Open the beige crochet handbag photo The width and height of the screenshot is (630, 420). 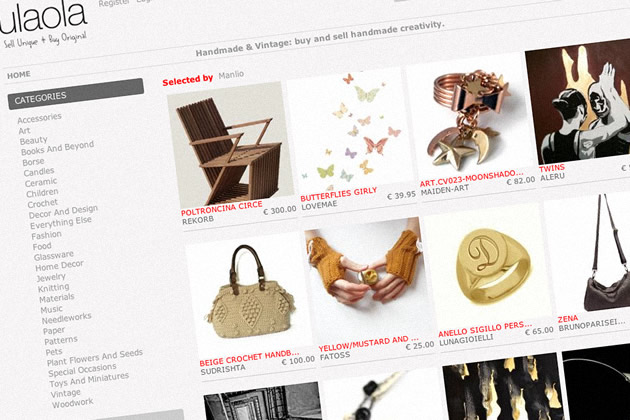[x=248, y=295]
